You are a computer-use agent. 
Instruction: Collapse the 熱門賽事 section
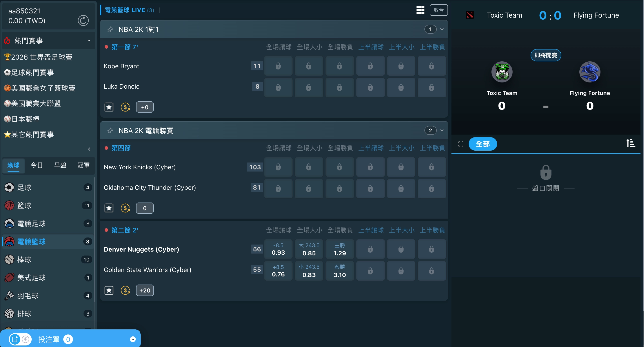click(x=89, y=40)
